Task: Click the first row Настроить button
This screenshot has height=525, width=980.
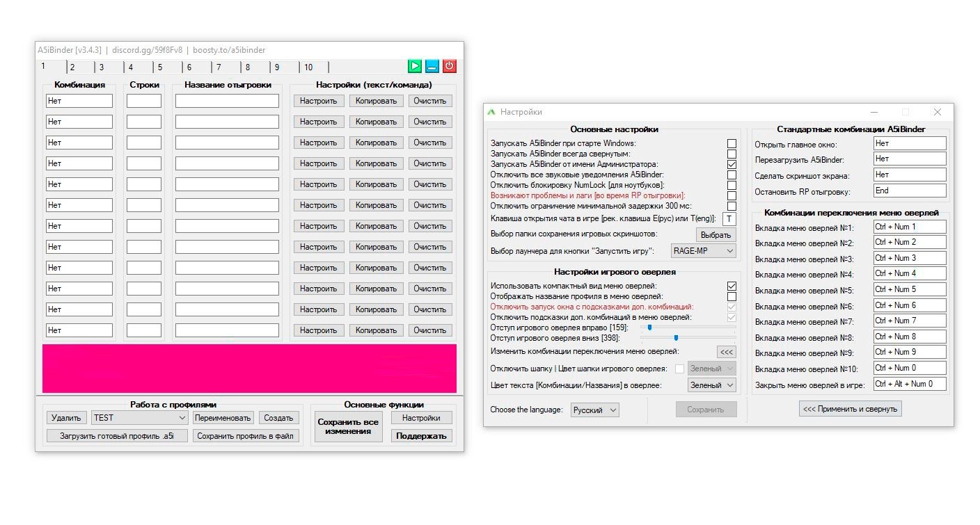Action: click(x=319, y=101)
